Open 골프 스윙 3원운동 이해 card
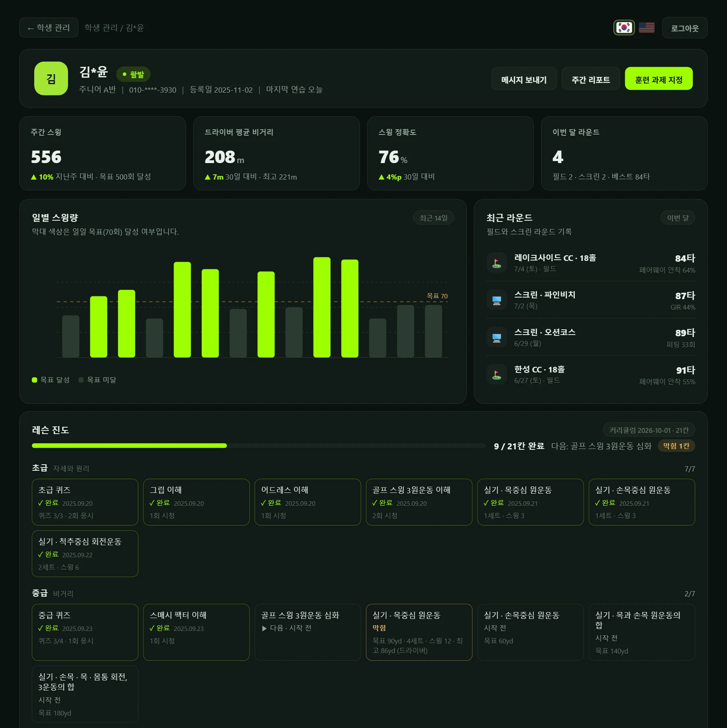Image resolution: width=727 pixels, height=728 pixels. click(x=419, y=502)
